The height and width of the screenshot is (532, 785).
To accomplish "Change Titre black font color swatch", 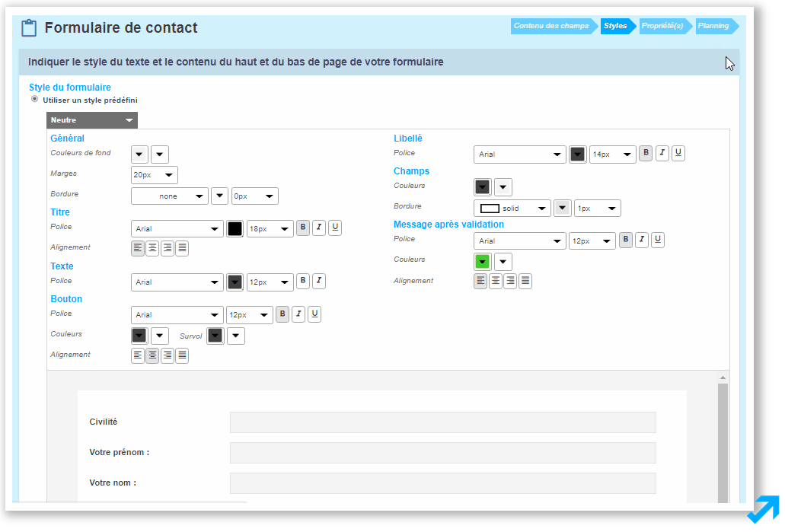I will (x=235, y=229).
